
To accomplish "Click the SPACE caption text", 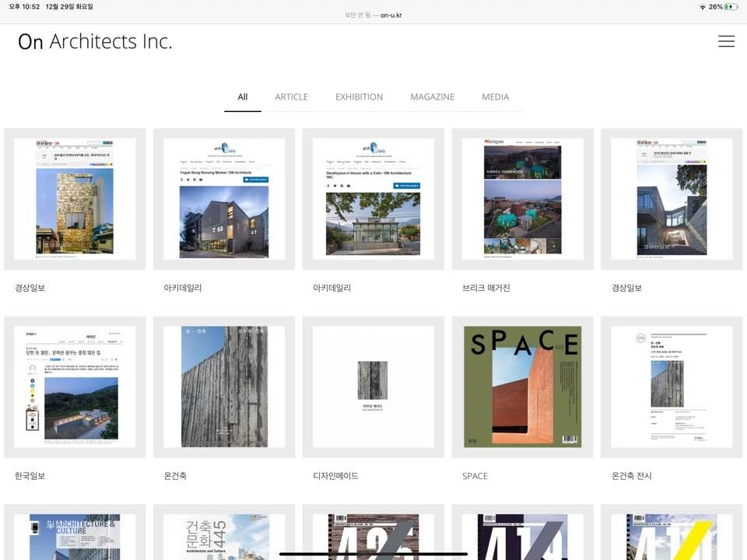I will pyautogui.click(x=475, y=476).
